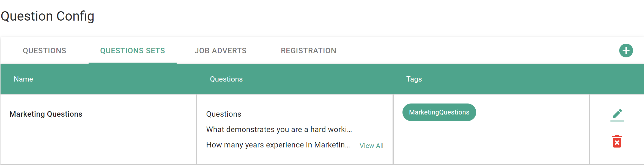Open the Job Adverts tab

tap(221, 51)
